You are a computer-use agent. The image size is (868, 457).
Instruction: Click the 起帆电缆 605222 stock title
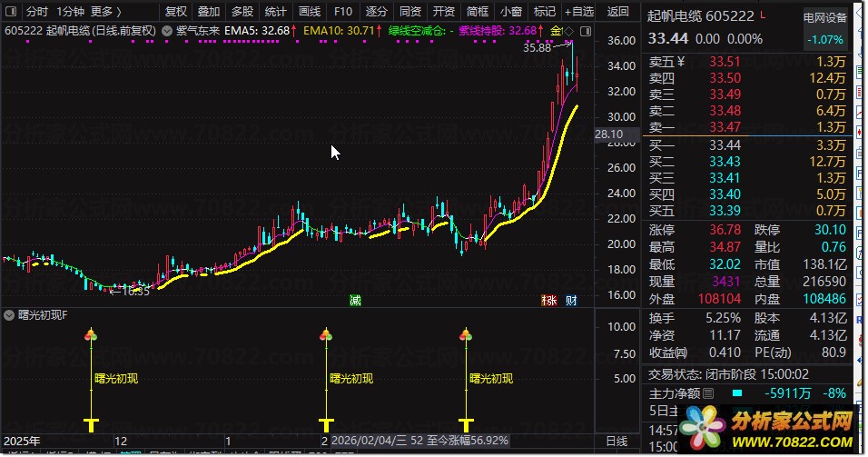[x=701, y=16]
